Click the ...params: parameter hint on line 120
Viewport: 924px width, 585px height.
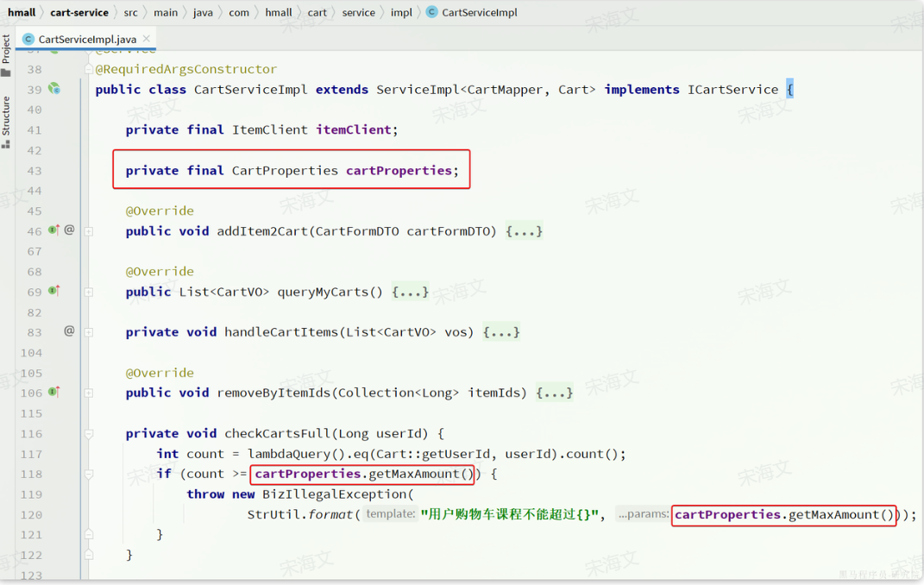(x=643, y=513)
